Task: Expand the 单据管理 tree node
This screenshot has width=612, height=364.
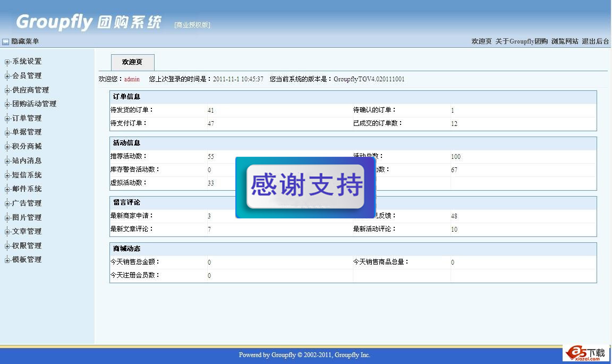Action: tap(7, 132)
